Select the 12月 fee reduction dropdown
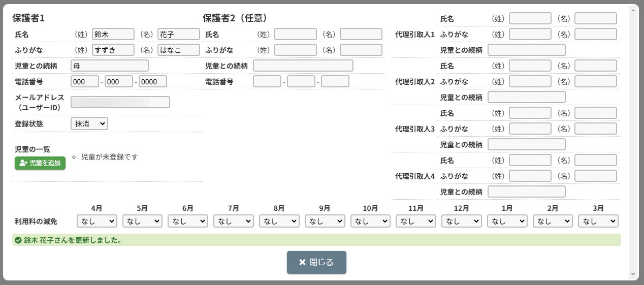The image size is (644, 285). (462, 221)
